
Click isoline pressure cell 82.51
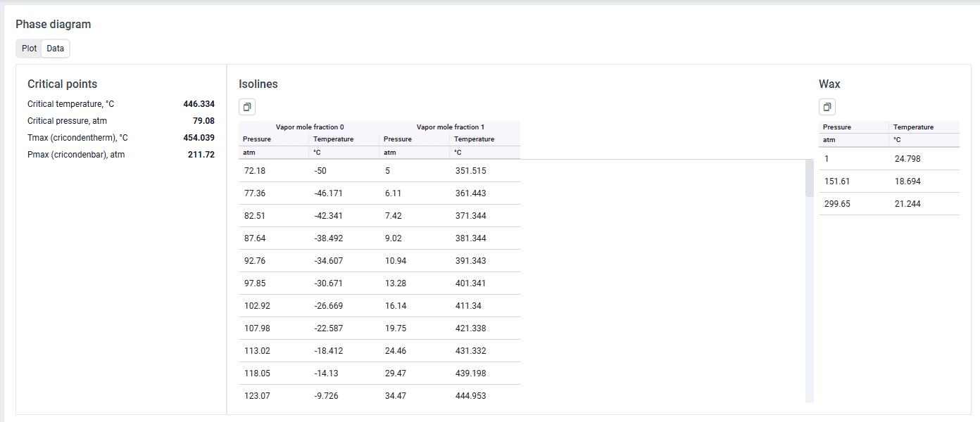click(274, 216)
